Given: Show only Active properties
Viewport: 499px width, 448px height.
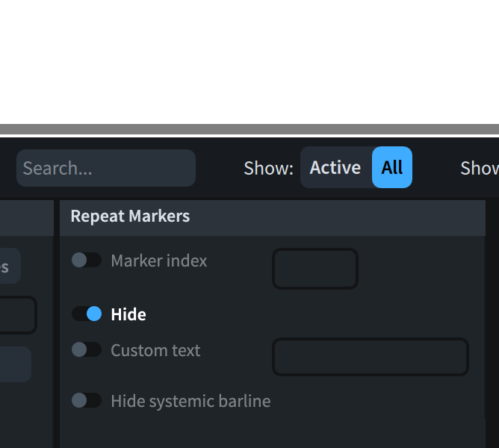Looking at the screenshot, I should [335, 168].
